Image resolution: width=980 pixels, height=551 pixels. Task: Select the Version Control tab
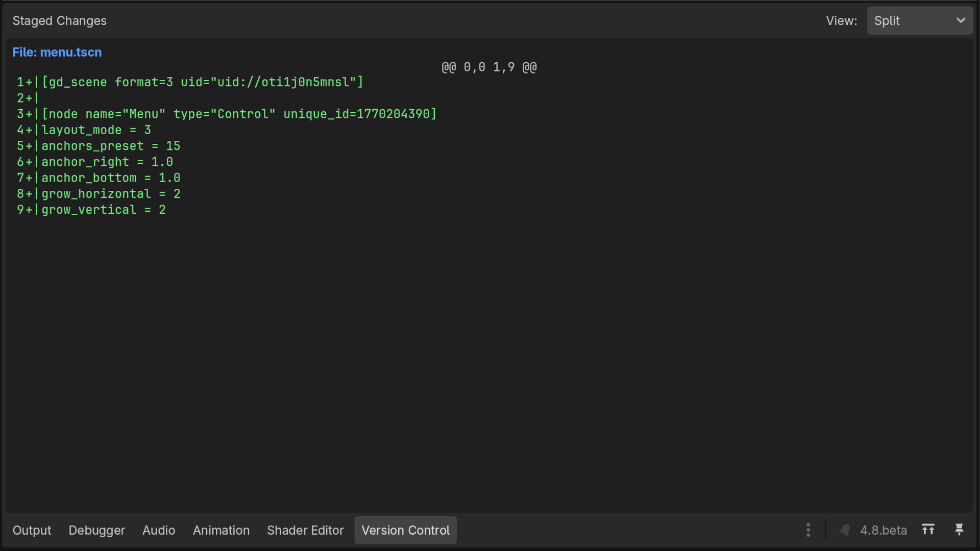pyautogui.click(x=406, y=530)
